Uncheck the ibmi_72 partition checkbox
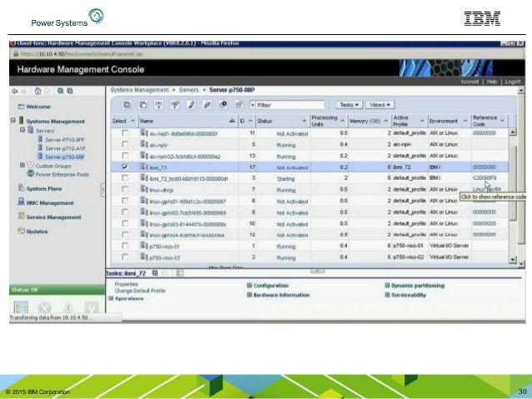The image size is (532, 399). pos(125,167)
